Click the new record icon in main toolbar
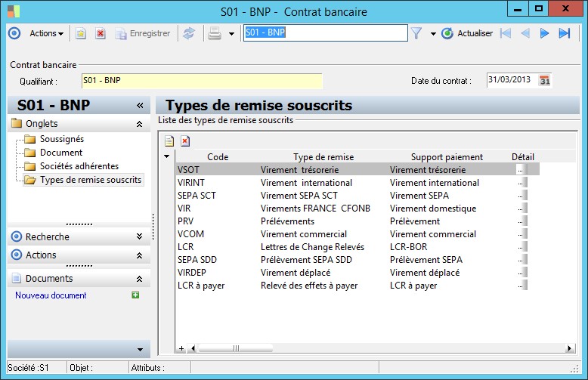This screenshot has width=588, height=380. pos(81,33)
